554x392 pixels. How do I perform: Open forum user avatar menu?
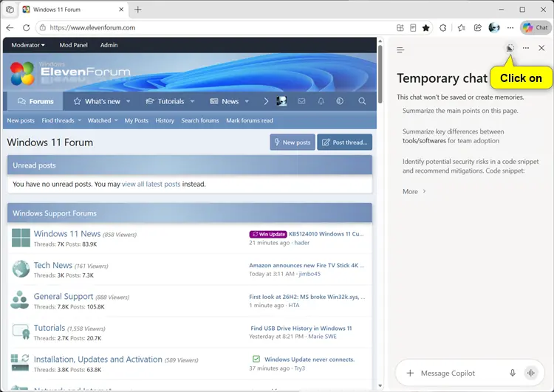tap(281, 101)
